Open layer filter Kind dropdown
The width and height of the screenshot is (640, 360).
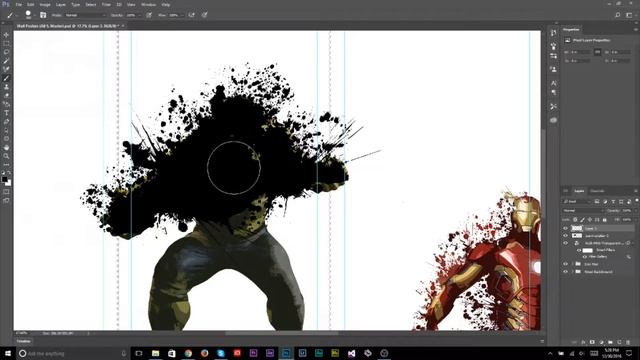tap(577, 201)
